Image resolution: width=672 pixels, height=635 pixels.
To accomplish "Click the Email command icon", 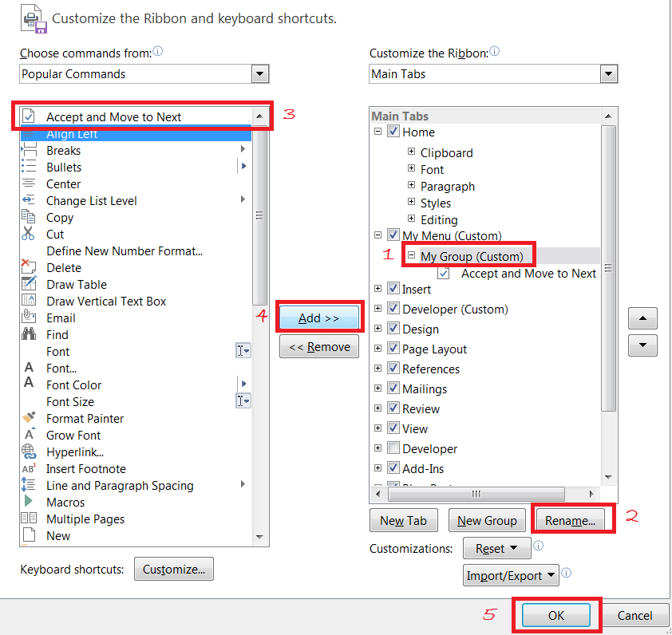I will click(x=29, y=317).
